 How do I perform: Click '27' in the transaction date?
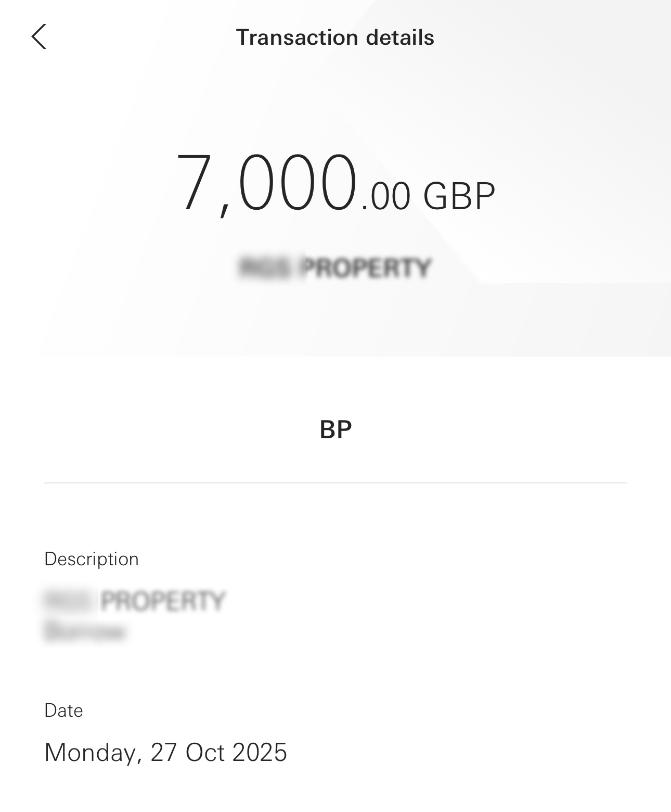point(164,753)
